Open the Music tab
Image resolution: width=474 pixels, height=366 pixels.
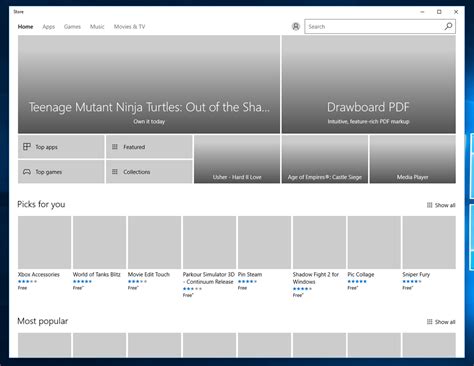97,27
